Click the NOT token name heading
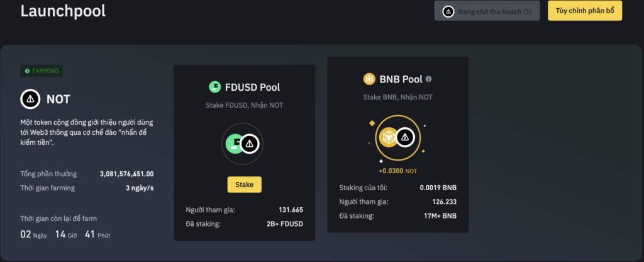The image size is (644, 262). click(x=58, y=99)
